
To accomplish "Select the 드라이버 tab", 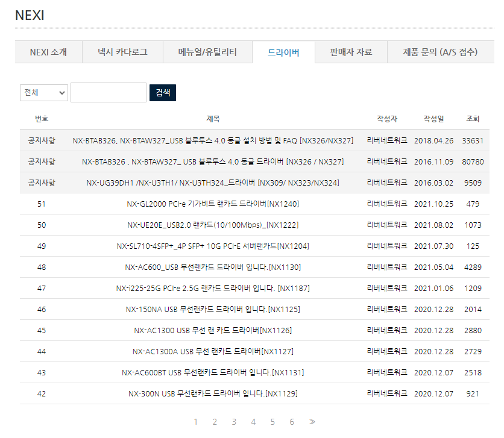I will click(x=283, y=52).
